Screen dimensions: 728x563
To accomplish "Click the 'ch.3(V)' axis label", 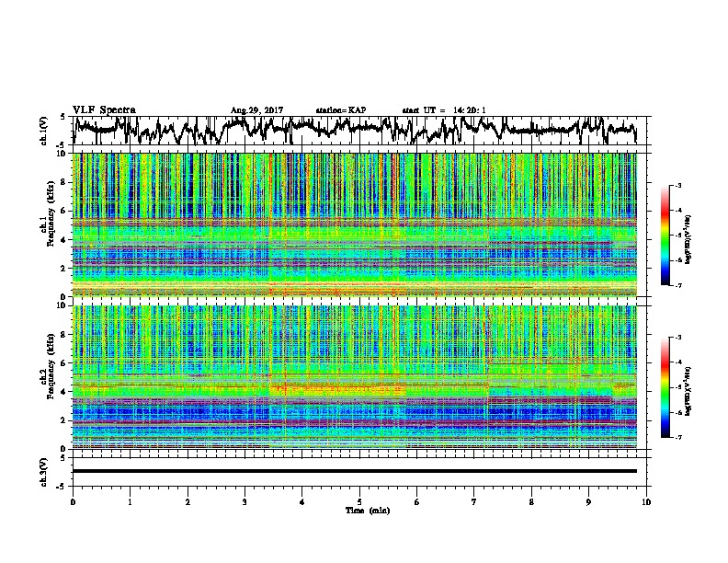I will [44, 472].
